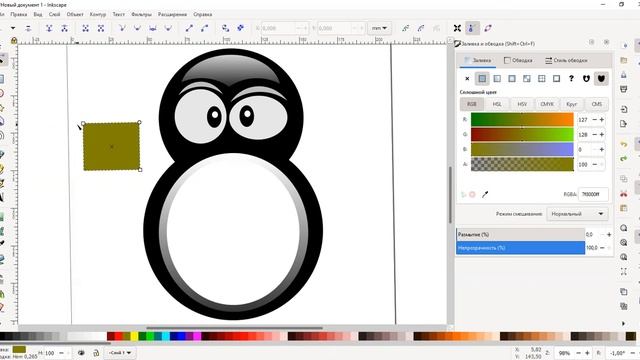
Task: Click the blue B channel slider
Action: pos(522,149)
